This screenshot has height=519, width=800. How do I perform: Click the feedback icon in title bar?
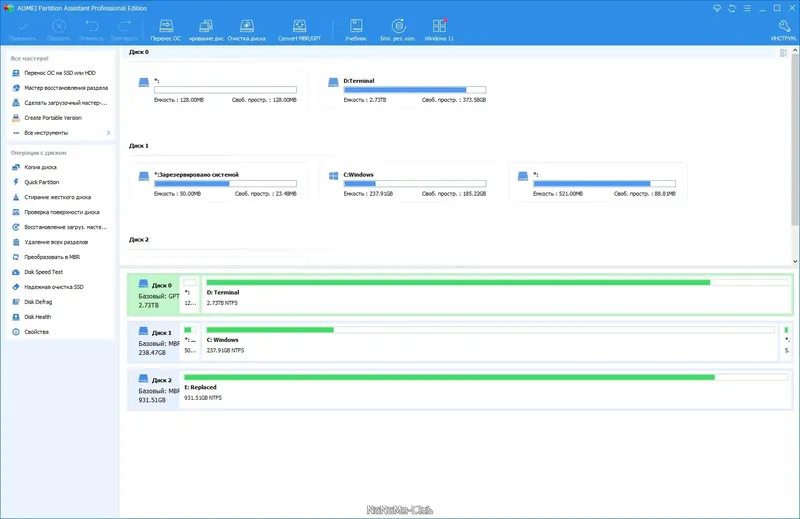coord(717,8)
